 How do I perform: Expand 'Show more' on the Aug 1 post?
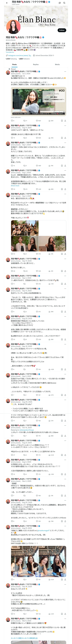(x=15, y=185)
